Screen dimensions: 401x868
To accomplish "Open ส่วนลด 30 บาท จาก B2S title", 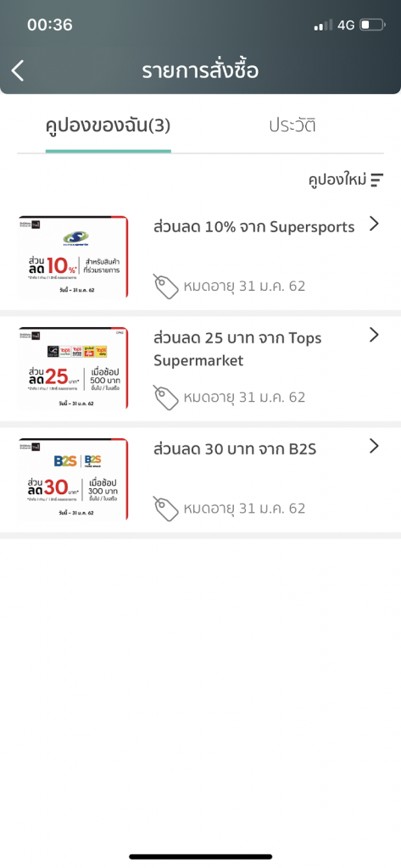I will coord(235,449).
